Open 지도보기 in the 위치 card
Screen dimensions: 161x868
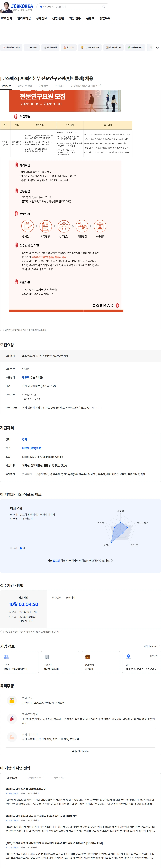point(154,656)
